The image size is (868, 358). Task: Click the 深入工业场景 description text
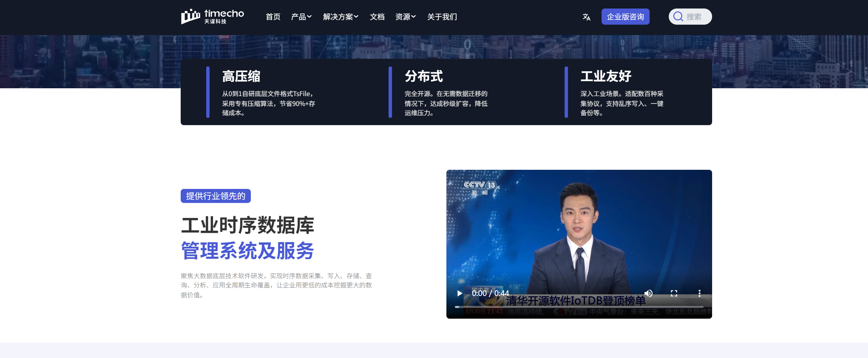622,103
